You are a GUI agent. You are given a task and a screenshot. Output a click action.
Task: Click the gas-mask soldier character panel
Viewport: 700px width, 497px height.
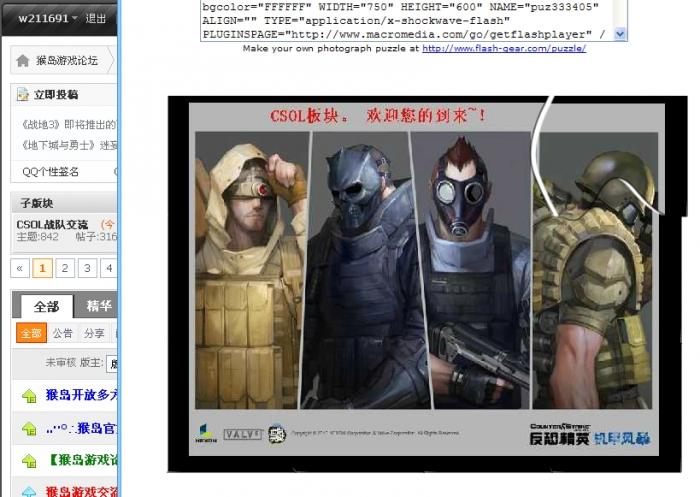click(x=473, y=270)
